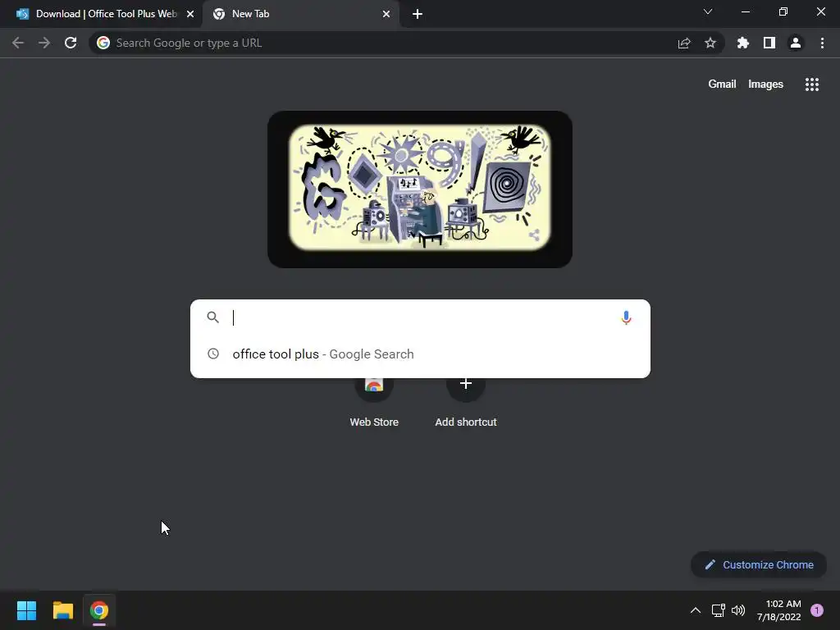Close the Chrome window
840x630 pixels.
tap(820, 11)
